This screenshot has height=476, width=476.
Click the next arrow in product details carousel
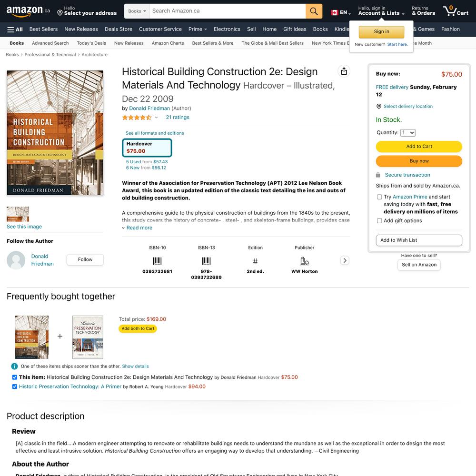click(345, 260)
